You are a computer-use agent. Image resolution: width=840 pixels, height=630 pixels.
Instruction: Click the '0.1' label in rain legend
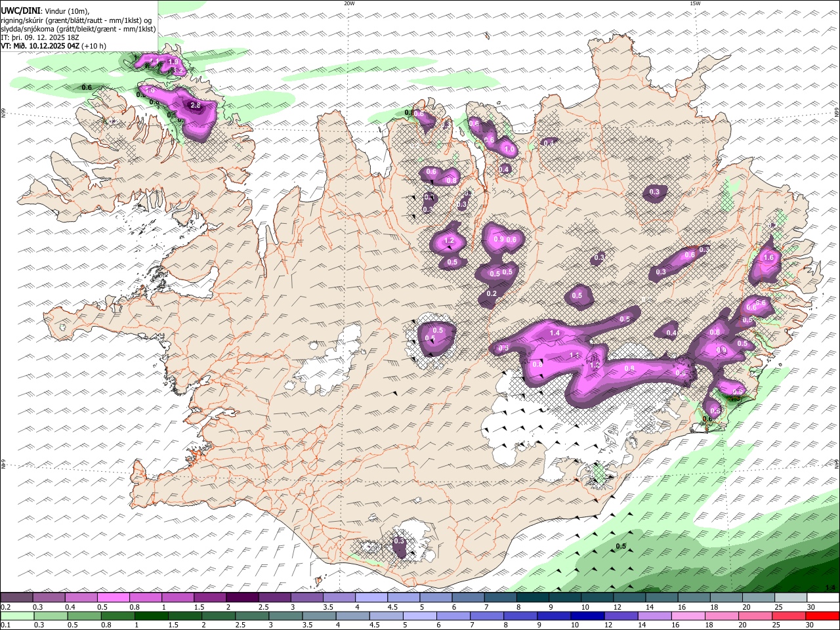click(x=5, y=625)
